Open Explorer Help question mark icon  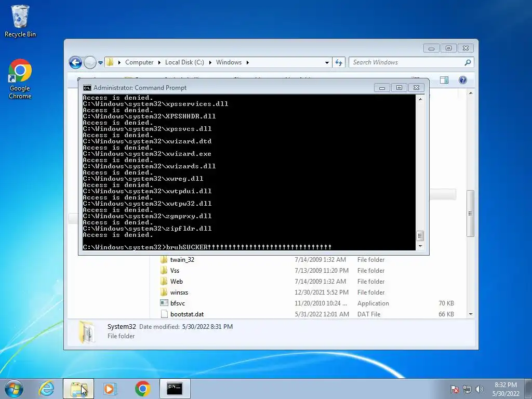pyautogui.click(x=463, y=79)
